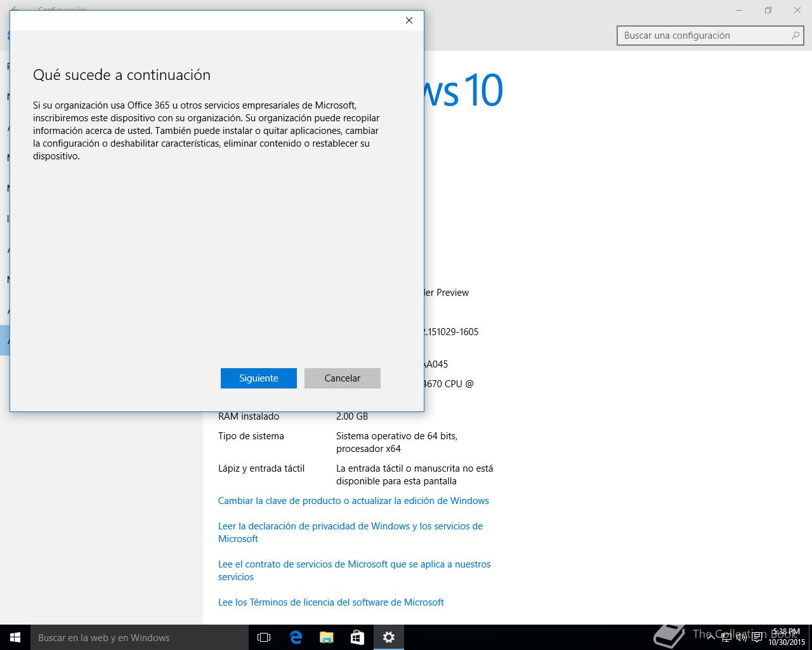812x650 pixels.
Task: Click the 'RAM instalado' label
Action: 249,416
